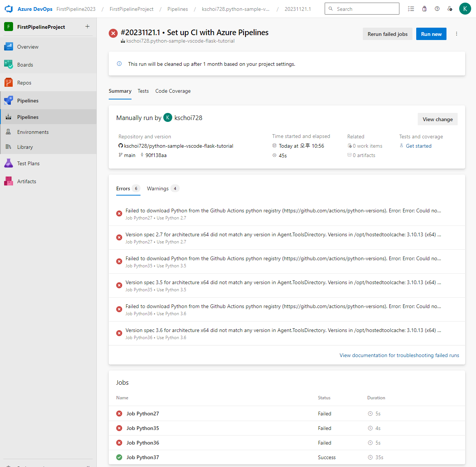Screen dimensions: 476x467
Task: Open Test Plans in sidebar
Action: tap(48, 163)
